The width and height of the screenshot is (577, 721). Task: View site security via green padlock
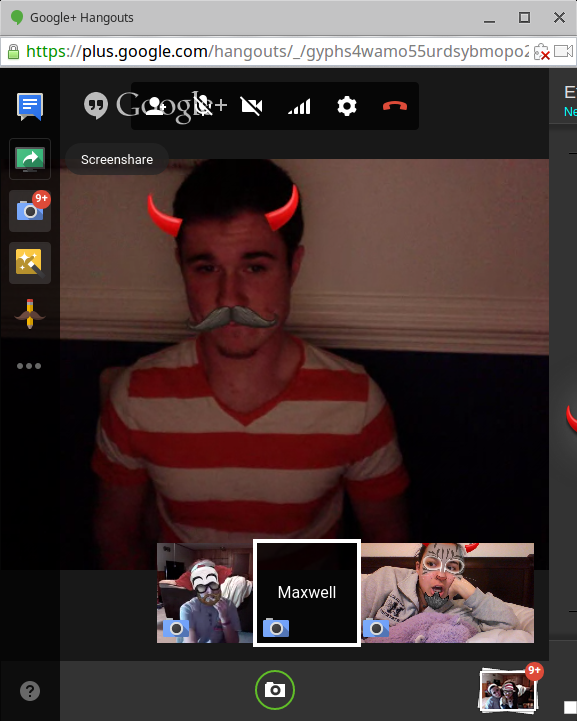point(14,52)
